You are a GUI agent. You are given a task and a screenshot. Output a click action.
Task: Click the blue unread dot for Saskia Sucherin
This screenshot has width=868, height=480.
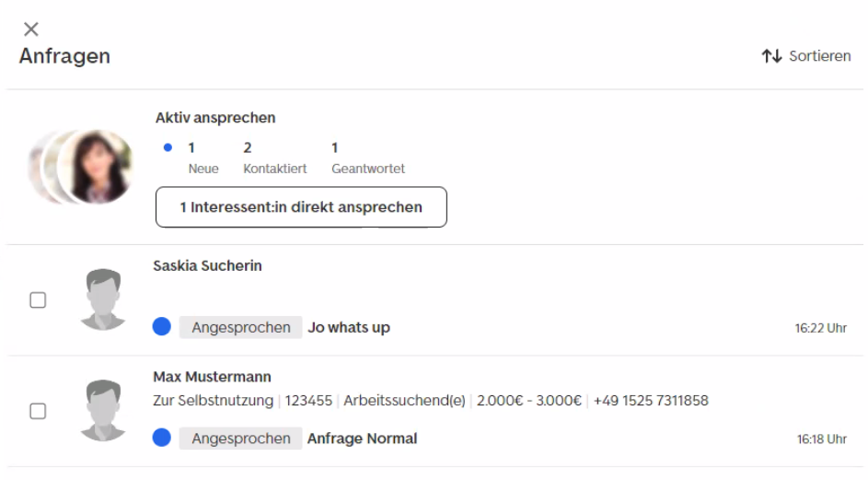[162, 326]
